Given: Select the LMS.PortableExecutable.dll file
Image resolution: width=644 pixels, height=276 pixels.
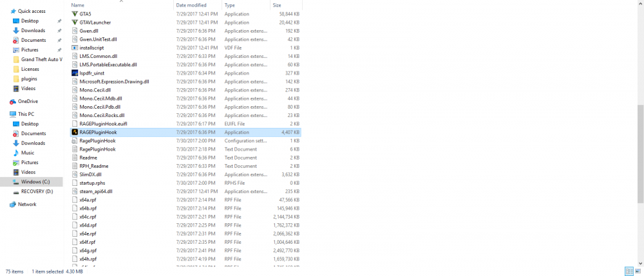Looking at the screenshot, I should [x=108, y=65].
